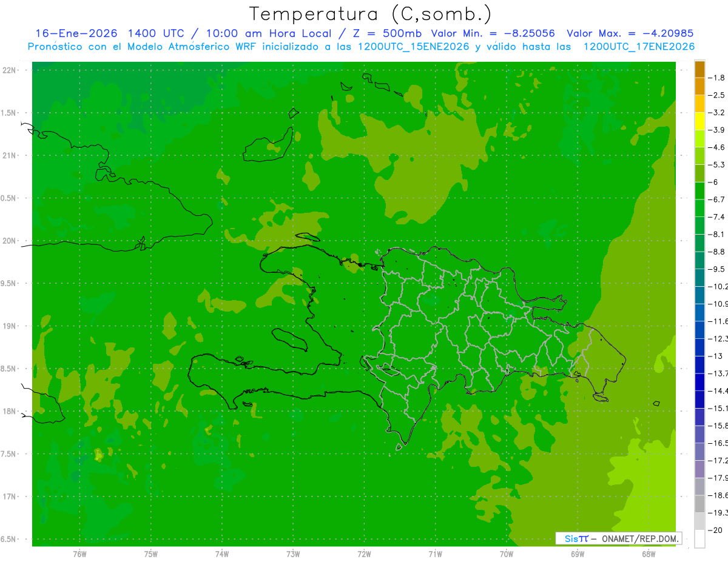Viewport: 728px width, 562px height.
Task: Click the '72W' longitude axis label
Action: point(364,554)
